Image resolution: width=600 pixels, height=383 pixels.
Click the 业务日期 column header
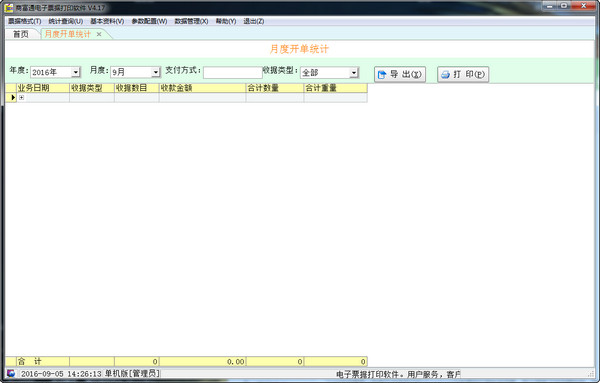click(43, 88)
